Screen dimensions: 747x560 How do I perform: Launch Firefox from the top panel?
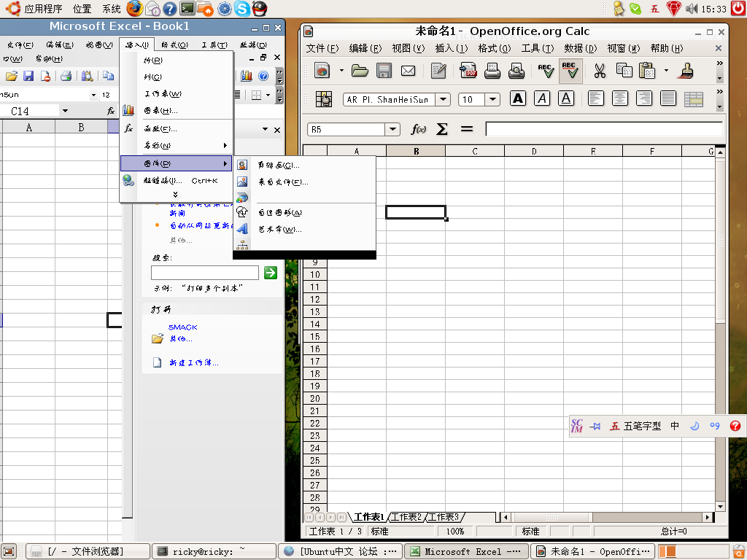click(135, 9)
